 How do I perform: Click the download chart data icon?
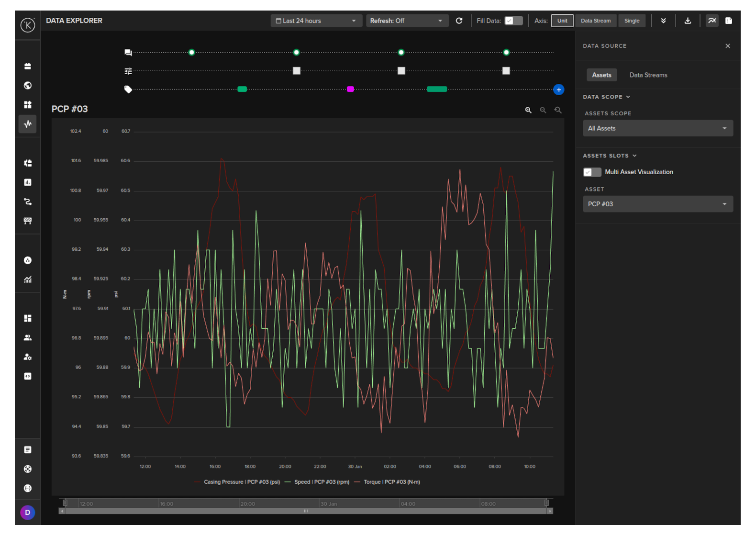click(688, 21)
